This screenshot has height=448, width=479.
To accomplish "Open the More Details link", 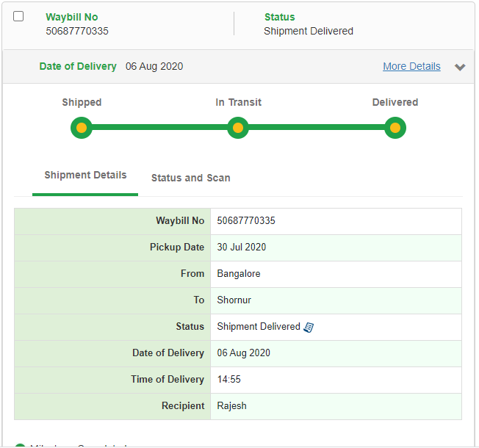I will [x=411, y=66].
